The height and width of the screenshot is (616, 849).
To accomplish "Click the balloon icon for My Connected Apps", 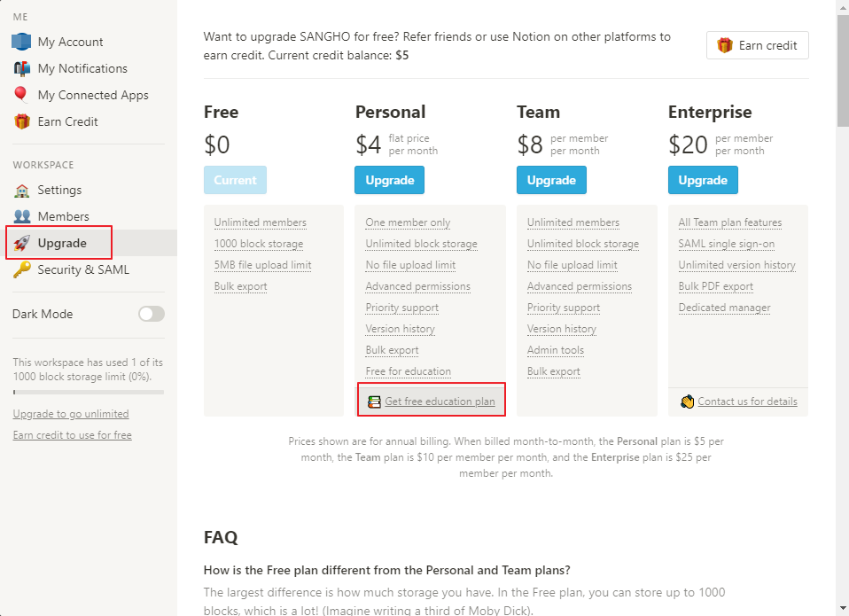I will point(21,94).
